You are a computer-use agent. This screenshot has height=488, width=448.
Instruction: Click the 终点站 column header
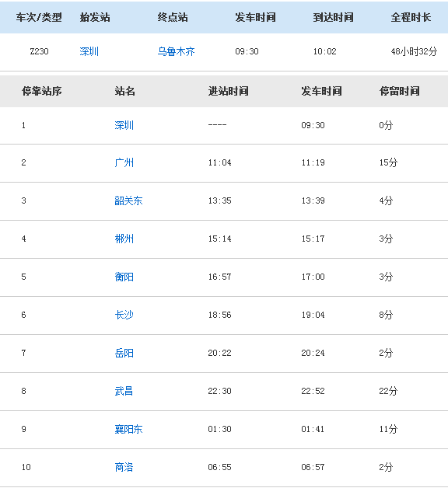[173, 17]
